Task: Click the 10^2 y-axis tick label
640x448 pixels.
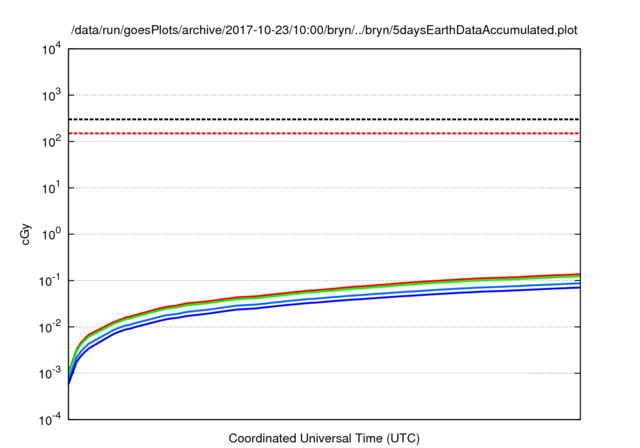Action: point(51,142)
